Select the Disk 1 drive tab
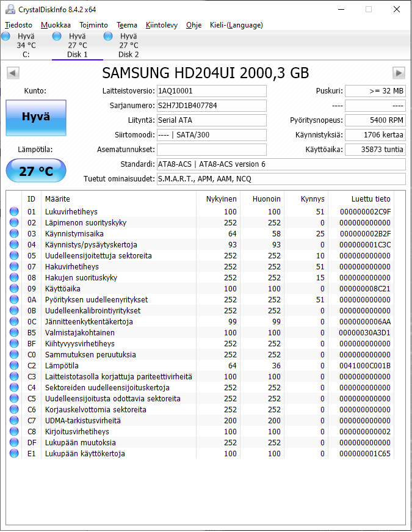This screenshot has height=532, width=412. [x=78, y=45]
